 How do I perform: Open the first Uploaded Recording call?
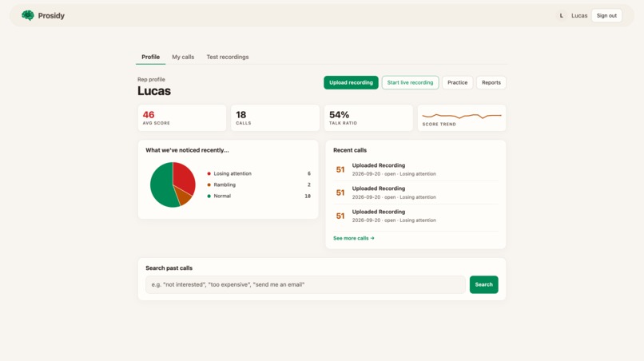[x=415, y=169]
